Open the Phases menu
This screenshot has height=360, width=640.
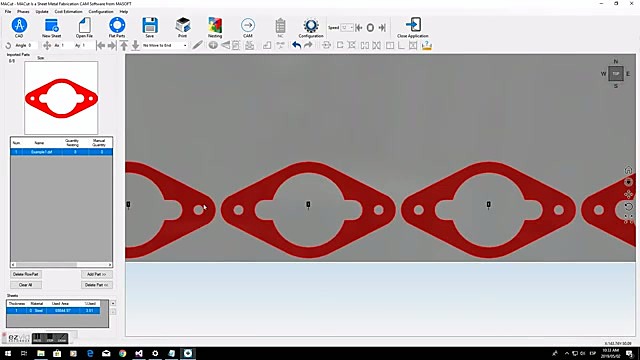[x=23, y=11]
